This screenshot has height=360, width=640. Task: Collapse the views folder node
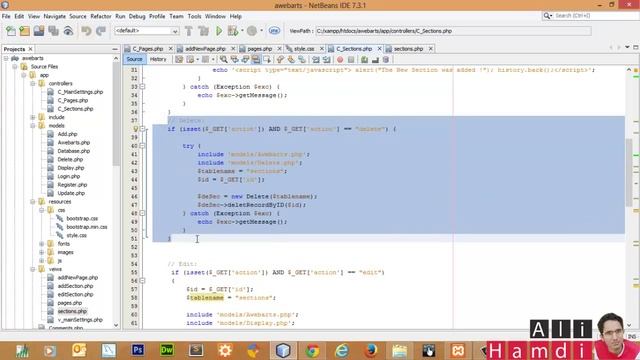pyautogui.click(x=33, y=269)
